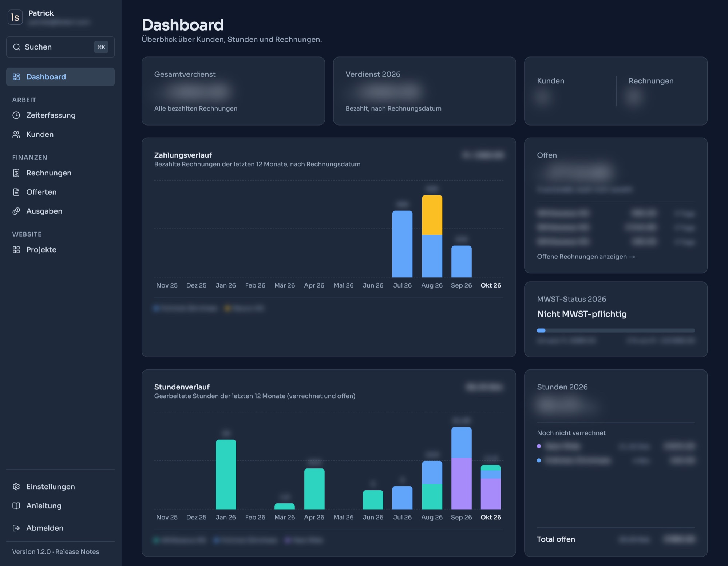Image resolution: width=728 pixels, height=566 pixels.
Task: Click the Projekte grid icon
Action: (x=16, y=250)
